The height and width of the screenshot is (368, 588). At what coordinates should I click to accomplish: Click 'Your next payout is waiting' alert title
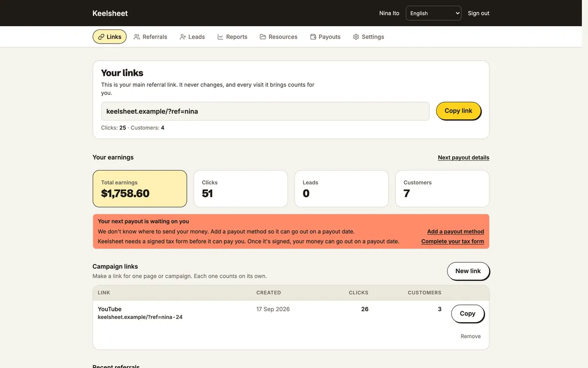[x=143, y=221]
